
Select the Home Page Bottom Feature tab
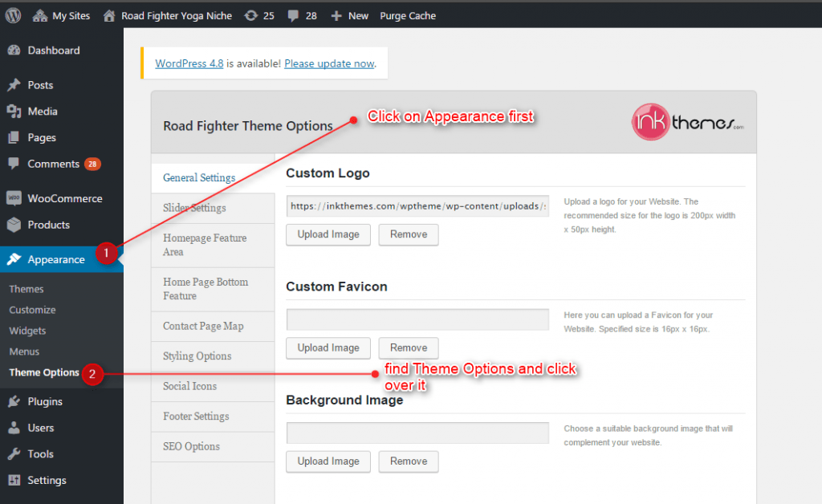coord(213,289)
